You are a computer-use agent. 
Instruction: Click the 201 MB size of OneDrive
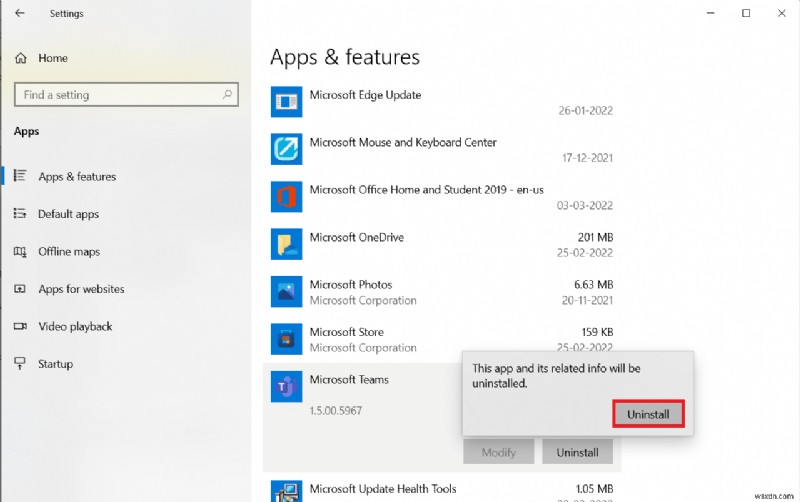point(595,237)
